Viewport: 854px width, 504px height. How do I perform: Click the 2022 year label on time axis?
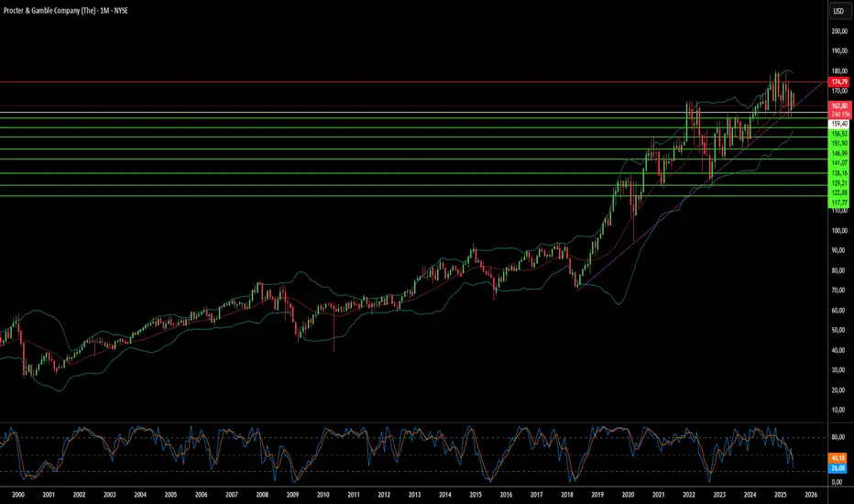click(x=689, y=495)
